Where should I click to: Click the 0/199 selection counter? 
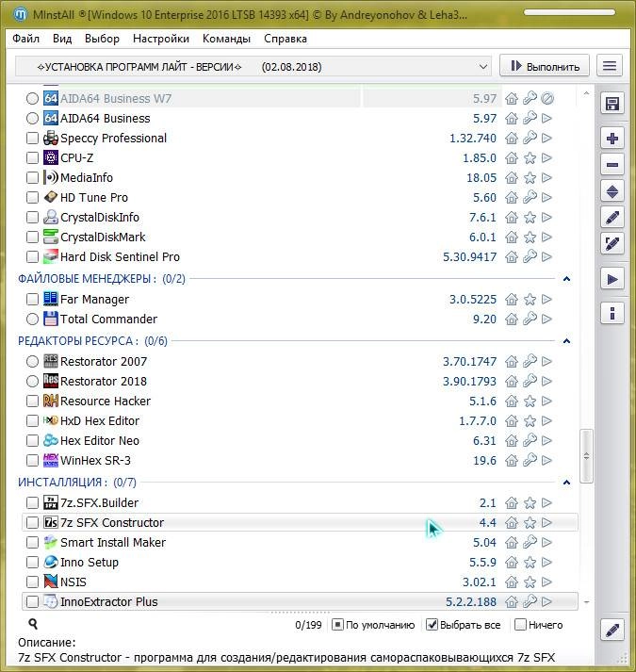tap(308, 625)
